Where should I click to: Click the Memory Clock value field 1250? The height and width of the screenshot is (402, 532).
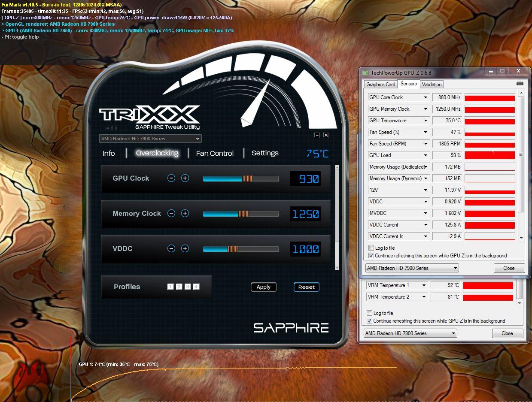[x=306, y=214]
